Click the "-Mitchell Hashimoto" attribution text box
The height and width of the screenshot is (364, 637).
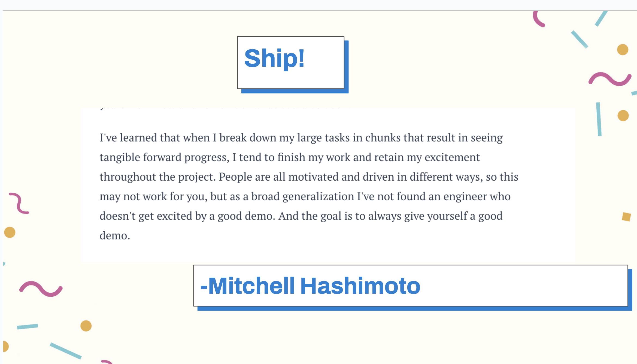click(x=411, y=286)
